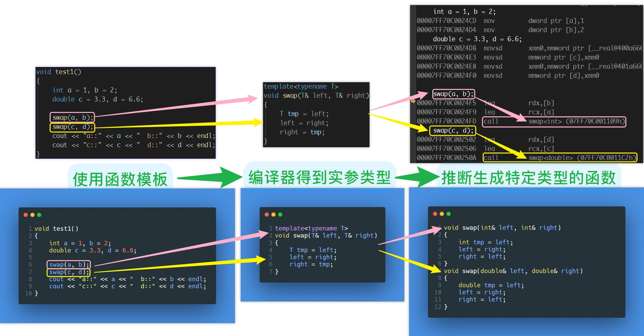Click 'template<typename T>' in the unnumbered template panel
Image resolution: width=644 pixels, height=336 pixels.
click(x=301, y=86)
